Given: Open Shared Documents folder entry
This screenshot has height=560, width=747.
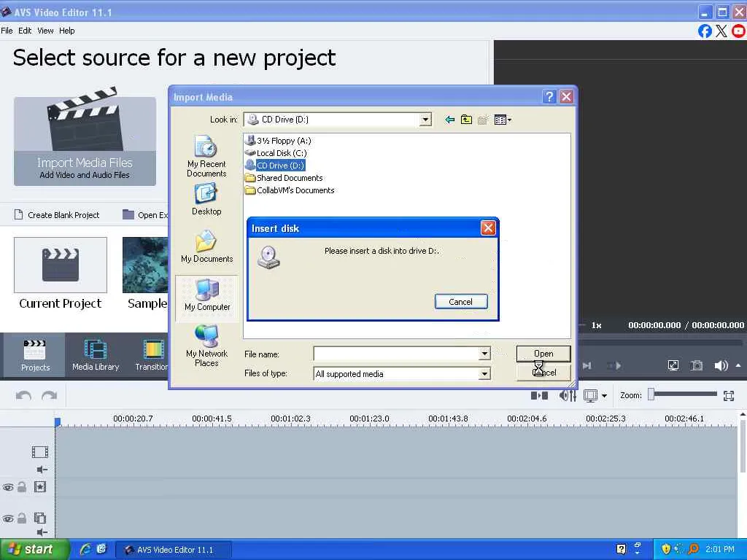Looking at the screenshot, I should pos(284,178).
